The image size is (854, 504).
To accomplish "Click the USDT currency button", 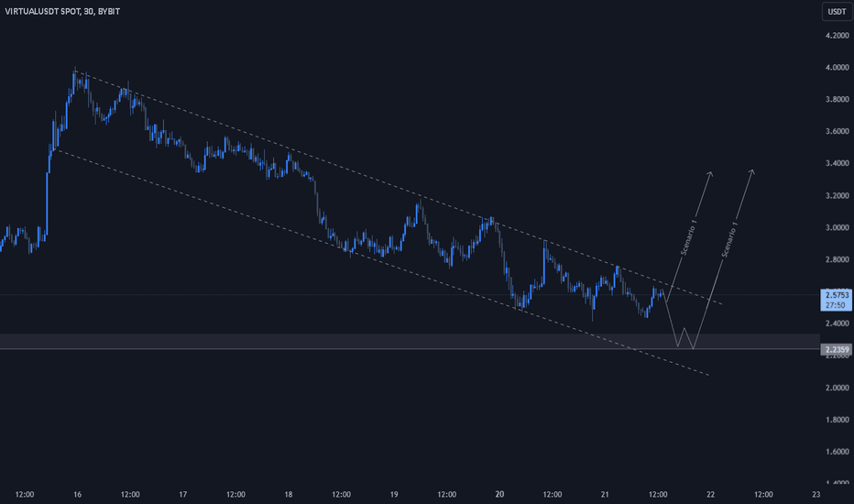I will (x=837, y=11).
